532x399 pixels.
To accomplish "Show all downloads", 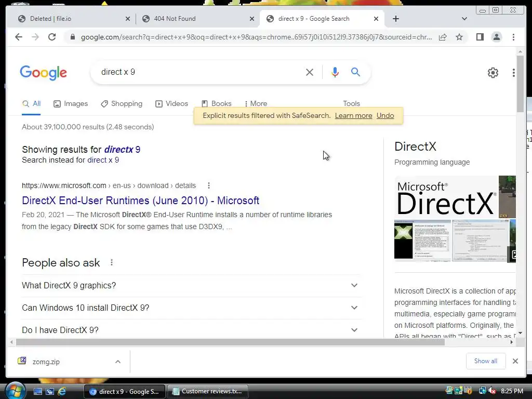I will pyautogui.click(x=486, y=361).
